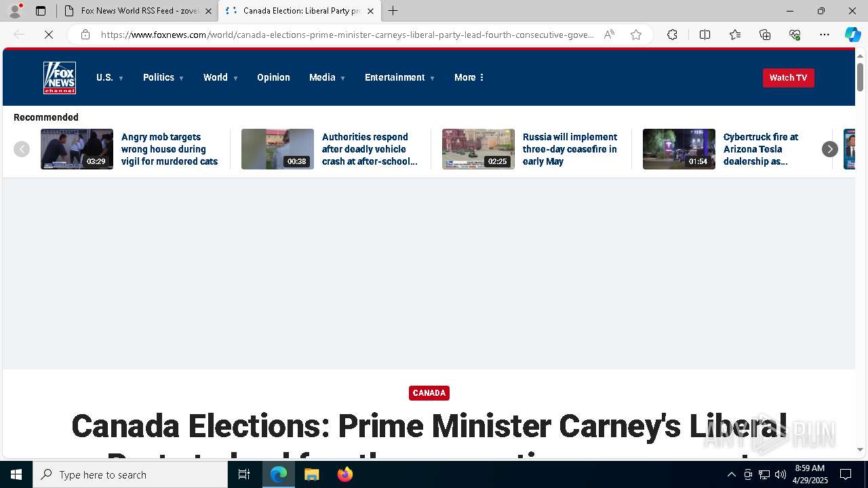This screenshot has height=488, width=868.
Task: Click the scrollbar down arrow
Action: [860, 449]
